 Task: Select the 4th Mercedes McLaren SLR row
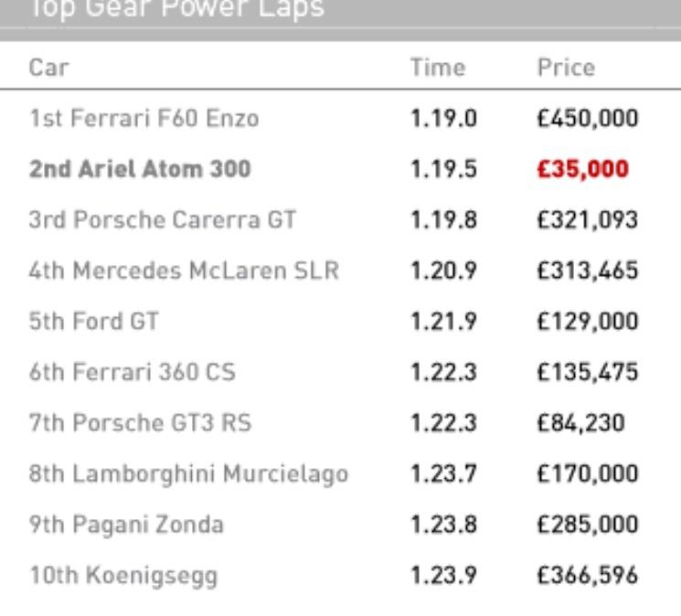[x=340, y=271]
